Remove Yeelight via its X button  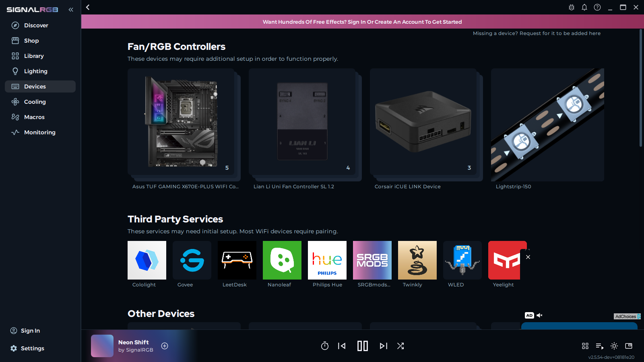pyautogui.click(x=528, y=257)
